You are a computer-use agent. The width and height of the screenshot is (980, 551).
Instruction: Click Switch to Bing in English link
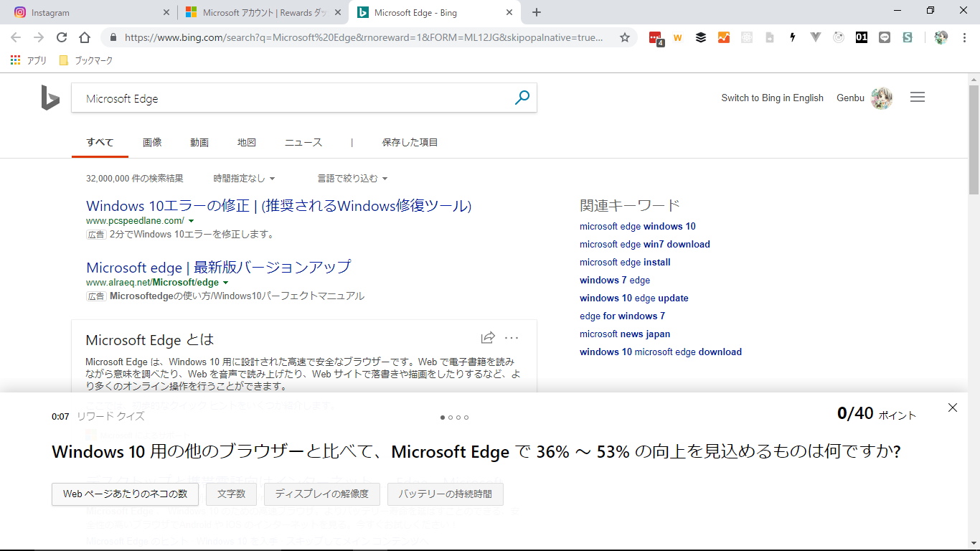(x=772, y=98)
